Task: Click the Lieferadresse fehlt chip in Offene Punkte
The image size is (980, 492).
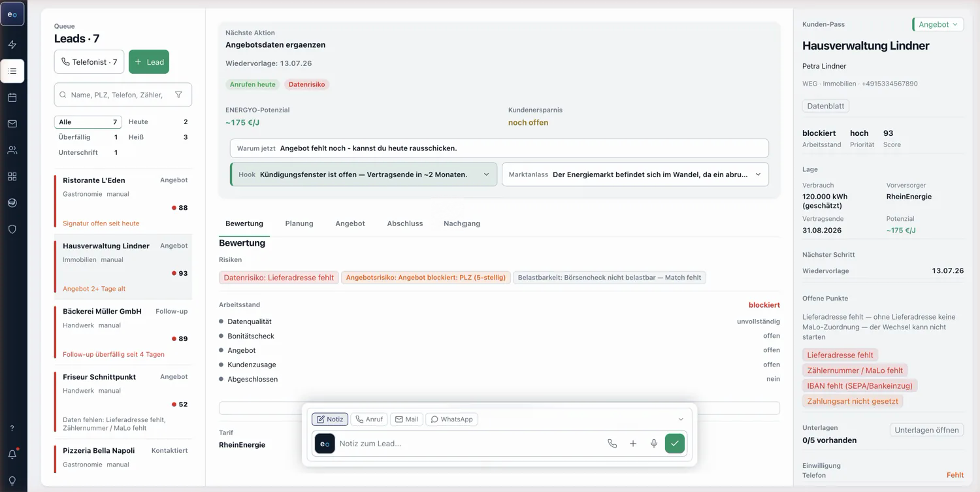Action: pos(840,355)
